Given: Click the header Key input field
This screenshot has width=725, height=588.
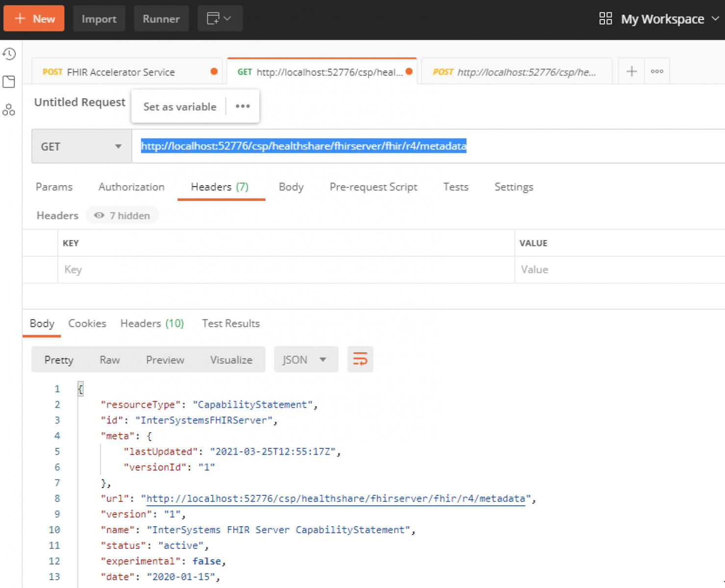Looking at the screenshot, I should pyautogui.click(x=284, y=269).
